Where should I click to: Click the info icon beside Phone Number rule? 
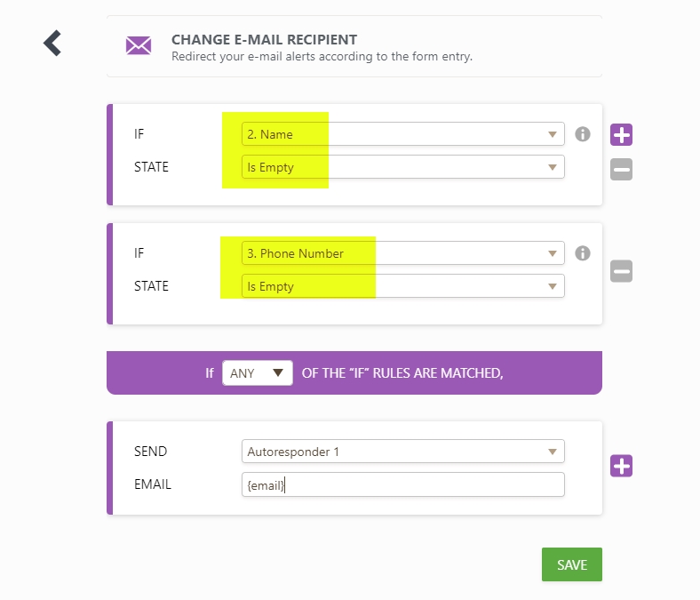point(583,253)
